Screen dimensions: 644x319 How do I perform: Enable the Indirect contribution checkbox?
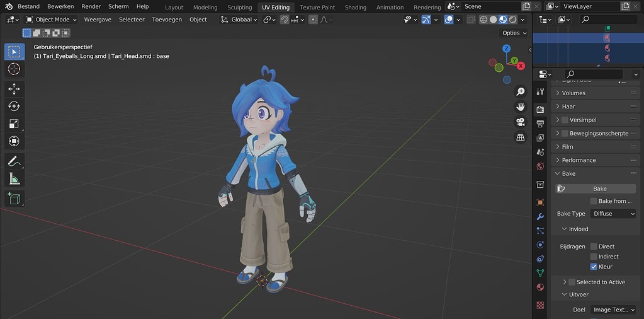pos(594,257)
